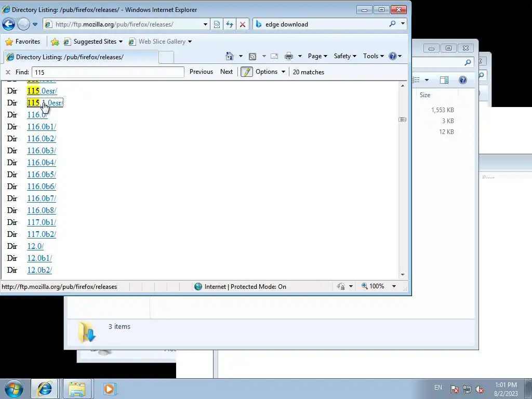Click the scrollbar down arrow
Image resolution: width=532 pixels, height=399 pixels.
pyautogui.click(x=403, y=274)
